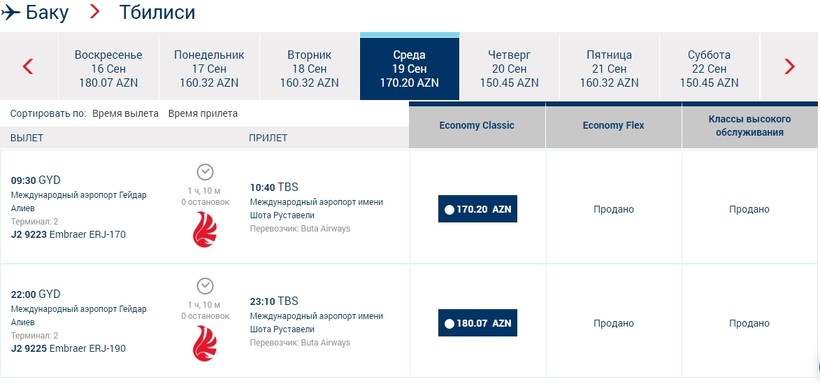Click the clock icon of the 22:00 flight
820x384 pixels.
pyautogui.click(x=205, y=286)
